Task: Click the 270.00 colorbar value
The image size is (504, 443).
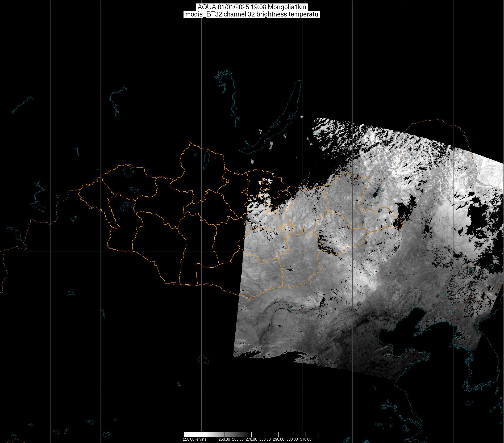Action: (x=251, y=439)
